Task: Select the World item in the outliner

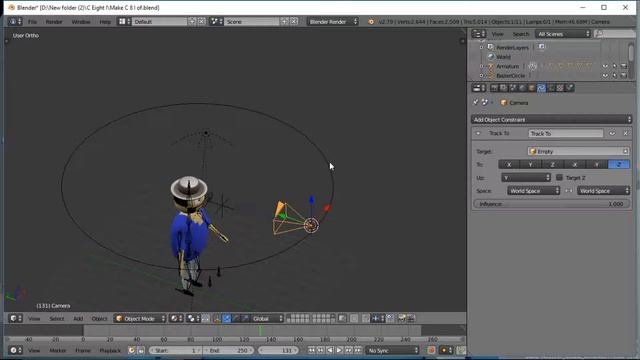Action: point(503,57)
